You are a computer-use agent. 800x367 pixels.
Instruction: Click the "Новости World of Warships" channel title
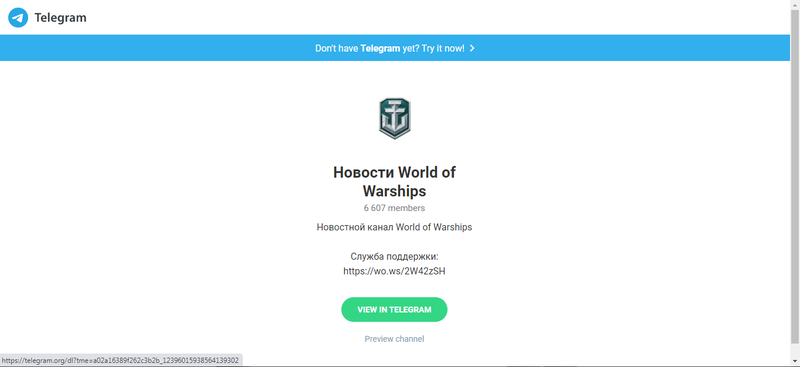394,182
